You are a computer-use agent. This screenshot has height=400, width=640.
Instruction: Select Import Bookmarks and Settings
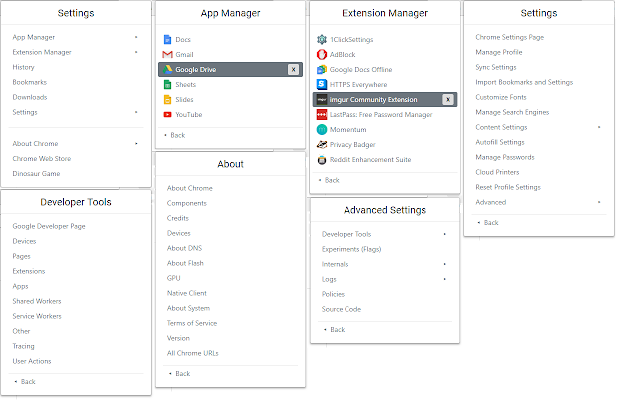pos(524,82)
